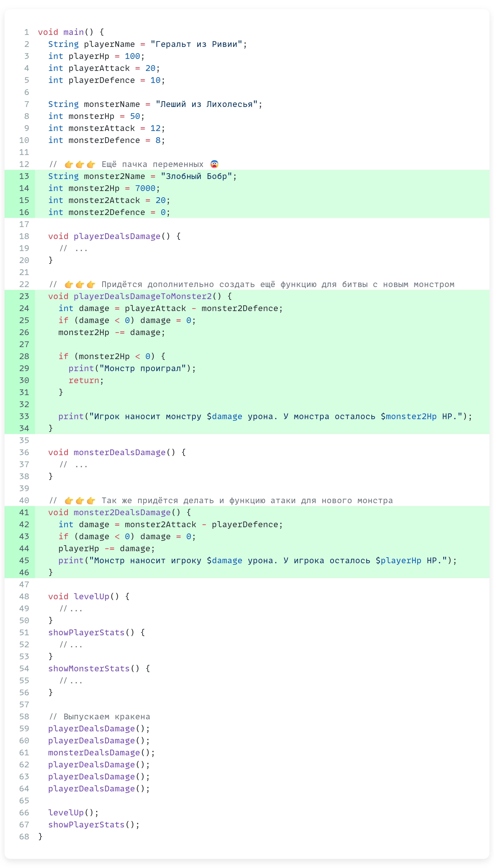
Task: Click line number 13 in the gutter
Action: (24, 176)
